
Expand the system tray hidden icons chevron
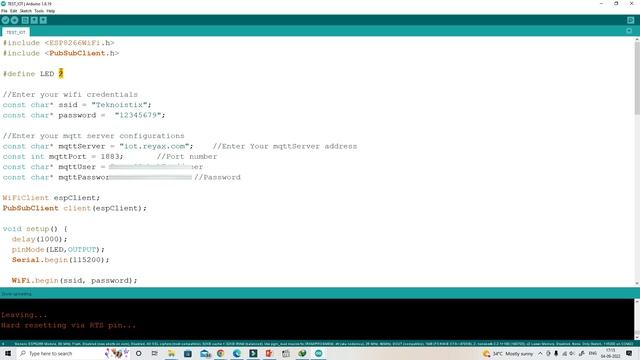pyautogui.click(x=540, y=353)
